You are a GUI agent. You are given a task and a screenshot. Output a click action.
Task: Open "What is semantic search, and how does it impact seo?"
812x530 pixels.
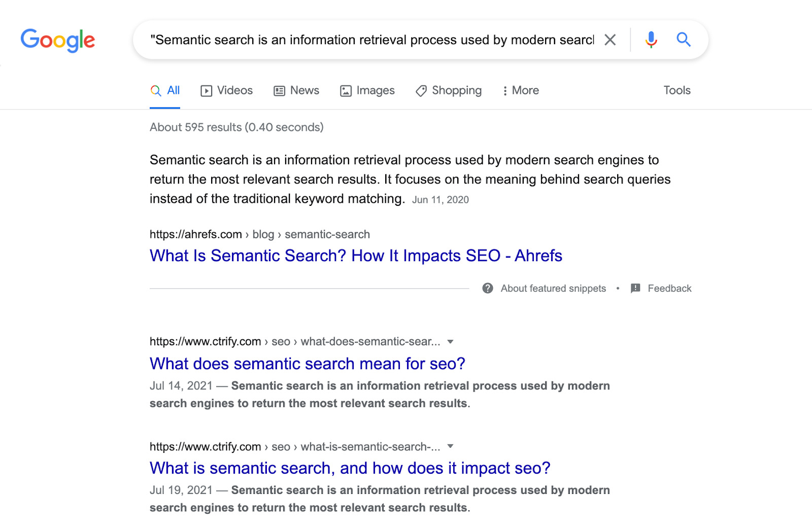[350, 468]
